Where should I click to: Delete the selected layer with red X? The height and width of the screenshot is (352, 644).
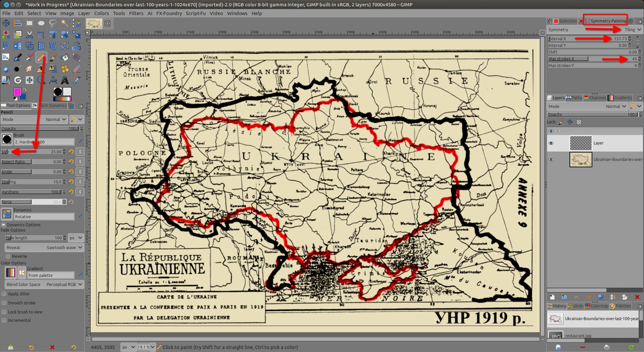637,297
